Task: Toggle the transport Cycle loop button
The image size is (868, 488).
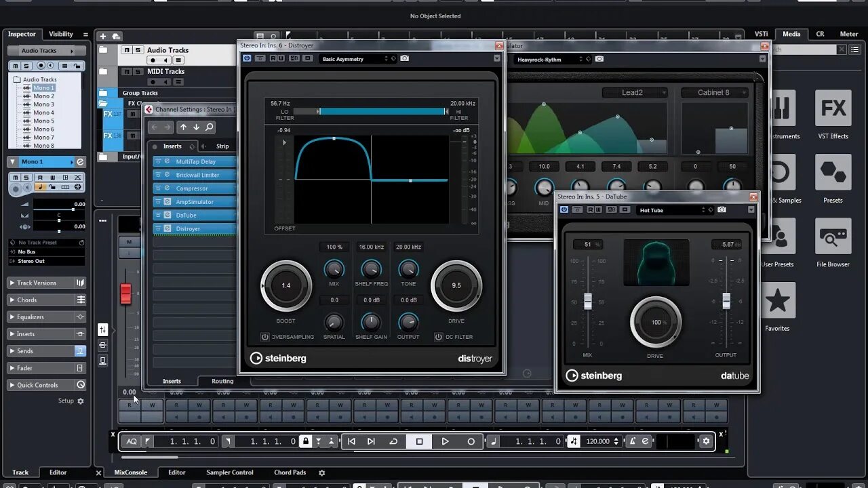Action: 393,441
